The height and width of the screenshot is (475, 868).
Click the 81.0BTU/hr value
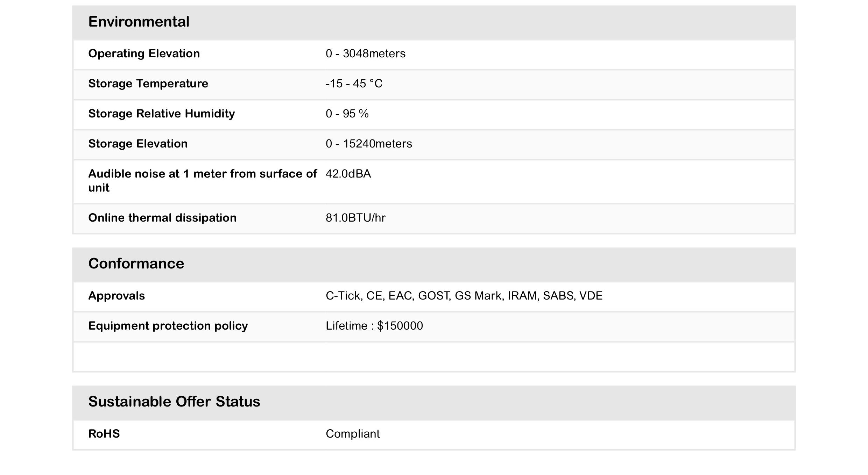[x=355, y=218]
